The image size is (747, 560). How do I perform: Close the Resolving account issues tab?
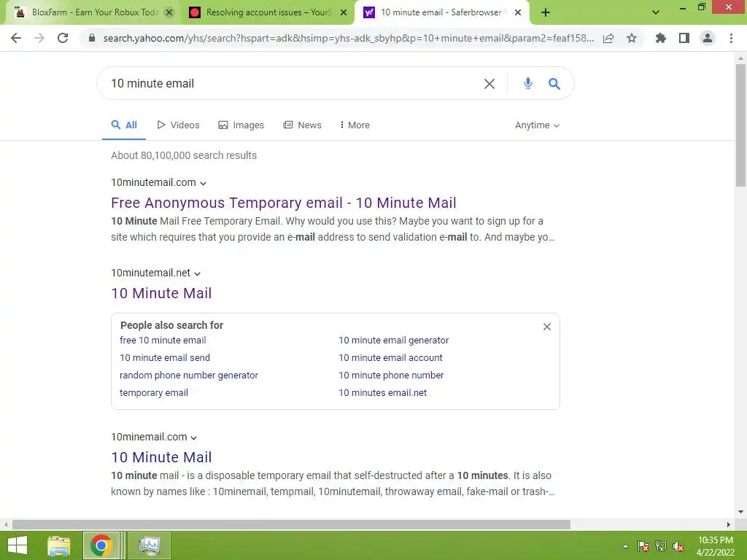[x=344, y=13]
